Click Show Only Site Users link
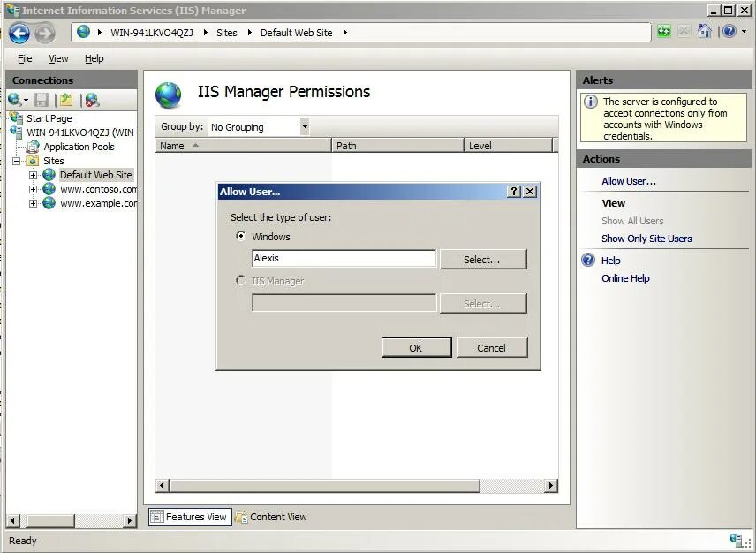Image resolution: width=756 pixels, height=553 pixels. point(646,239)
